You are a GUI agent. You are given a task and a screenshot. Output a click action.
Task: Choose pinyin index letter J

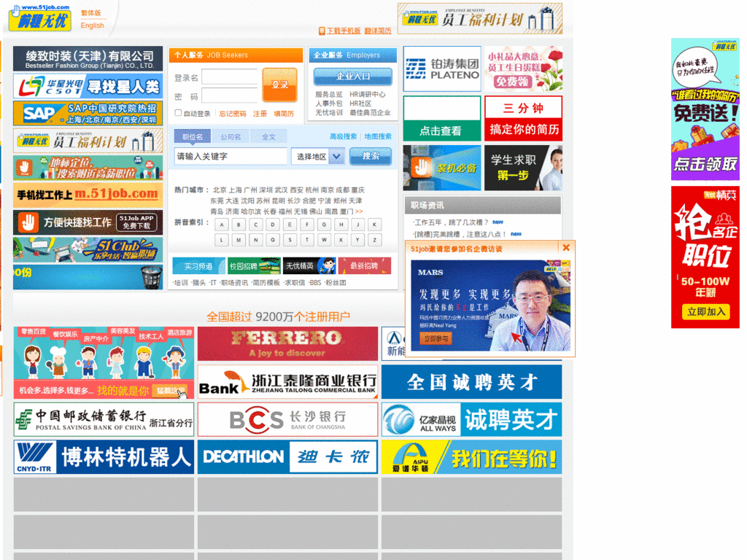point(357,225)
